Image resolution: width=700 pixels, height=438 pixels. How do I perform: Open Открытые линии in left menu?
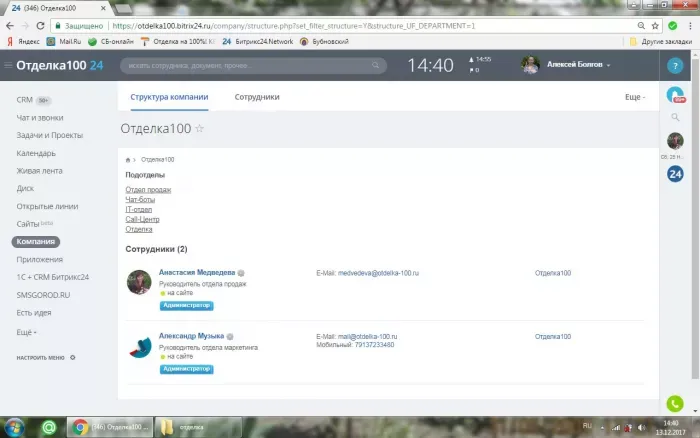coord(47,206)
